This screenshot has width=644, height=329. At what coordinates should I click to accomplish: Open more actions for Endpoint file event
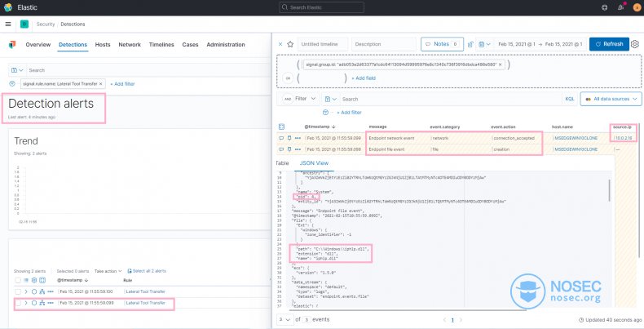click(x=298, y=149)
